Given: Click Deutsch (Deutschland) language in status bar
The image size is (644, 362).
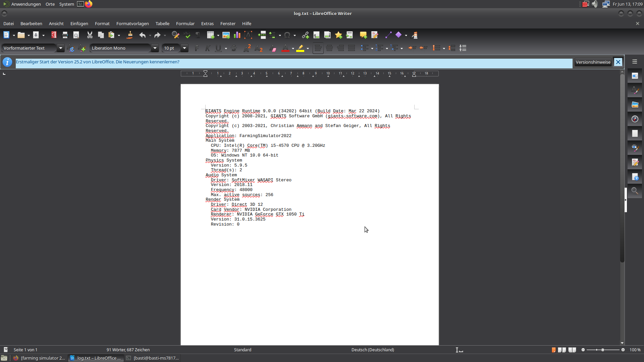Looking at the screenshot, I should (372, 350).
